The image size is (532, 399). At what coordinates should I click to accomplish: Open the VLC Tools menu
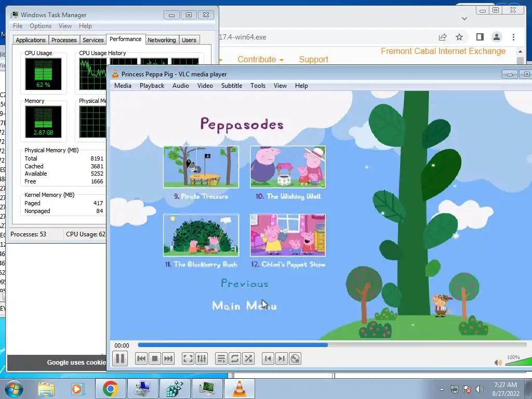[x=258, y=86]
